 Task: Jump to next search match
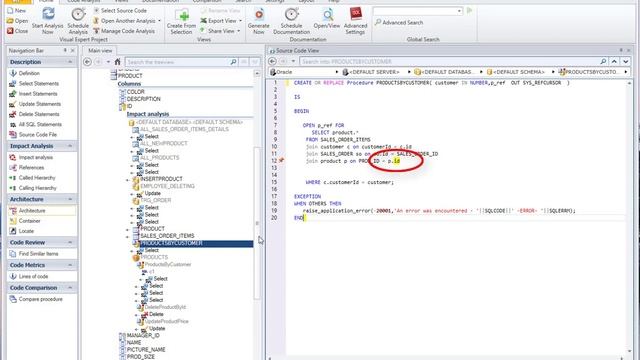click(626, 61)
